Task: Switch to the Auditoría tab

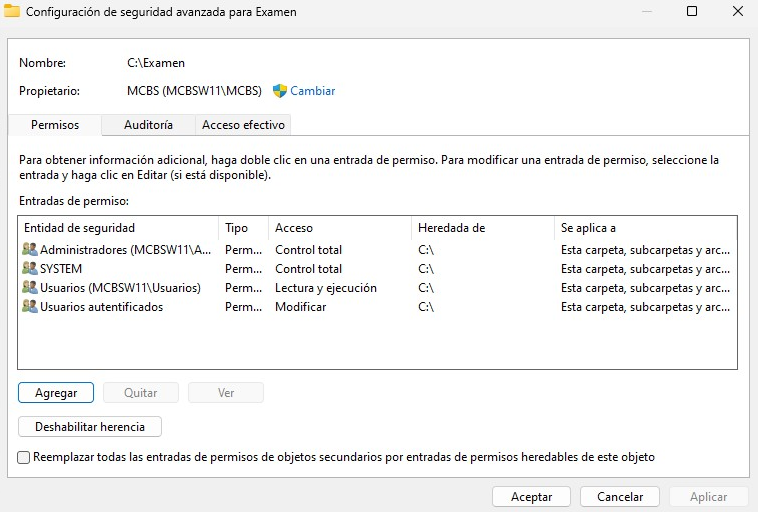Action: (148, 125)
